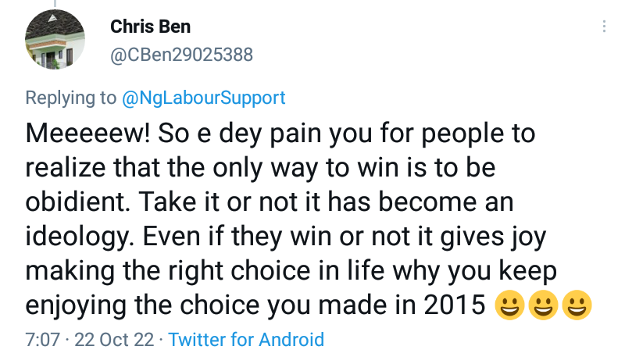Viewport: 625px width, 364px height.
Task: Open the Chris Ben display name
Action: point(150,27)
